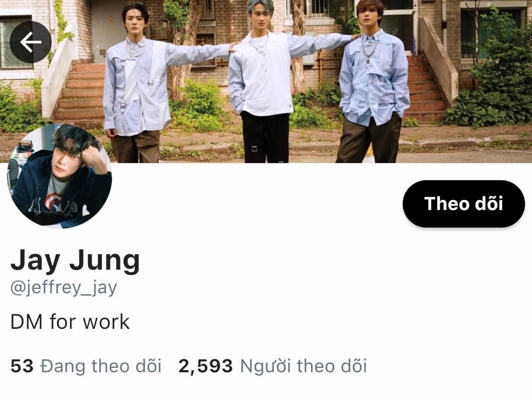Go back using the arrow icon
This screenshot has height=399, width=532.
30,42
